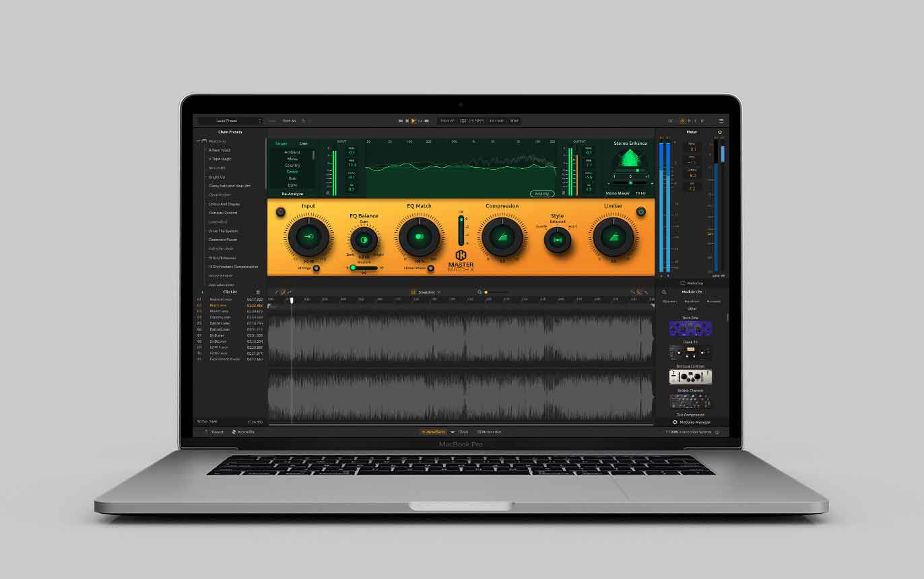This screenshot has width=924, height=579.
Task: Switch to the User tab
Action: [304, 143]
